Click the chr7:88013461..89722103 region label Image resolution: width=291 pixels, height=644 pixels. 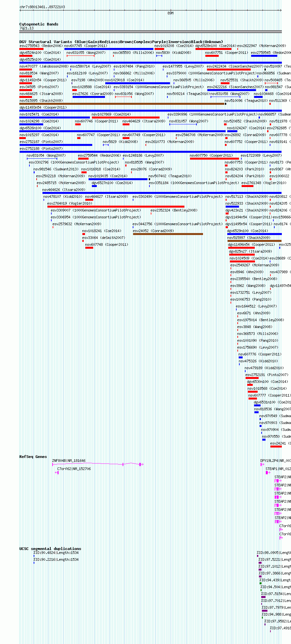pyautogui.click(x=42, y=7)
